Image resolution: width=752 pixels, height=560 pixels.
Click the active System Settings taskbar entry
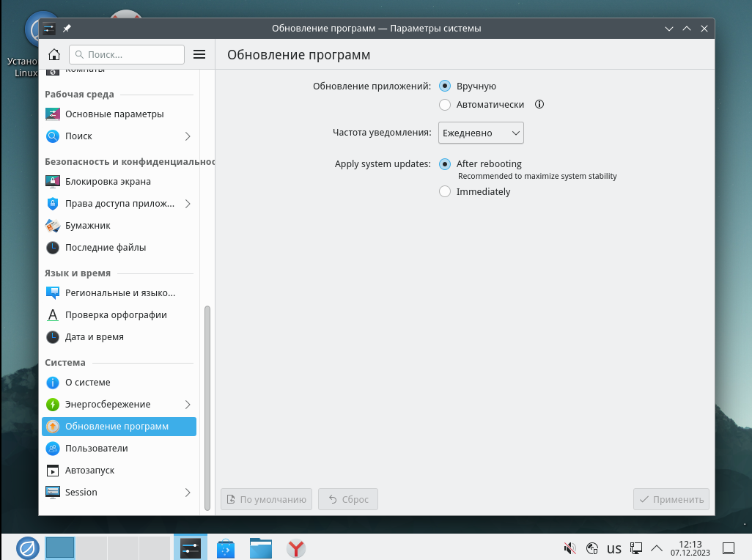pos(191,548)
